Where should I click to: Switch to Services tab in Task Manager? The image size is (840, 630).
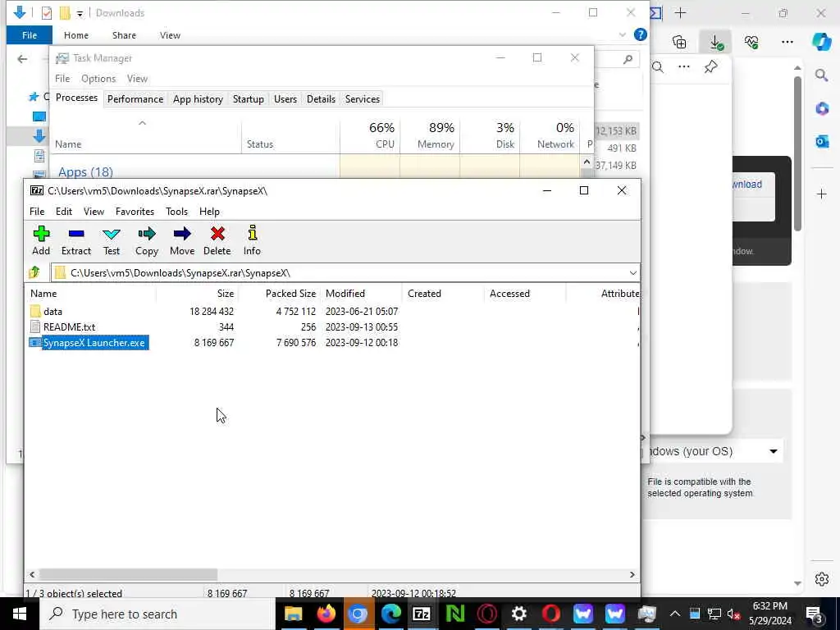pyautogui.click(x=362, y=99)
